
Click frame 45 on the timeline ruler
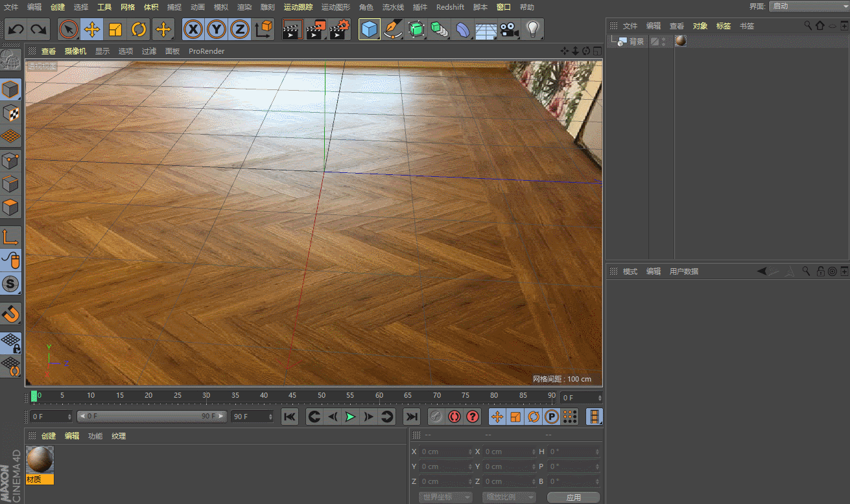(292, 396)
